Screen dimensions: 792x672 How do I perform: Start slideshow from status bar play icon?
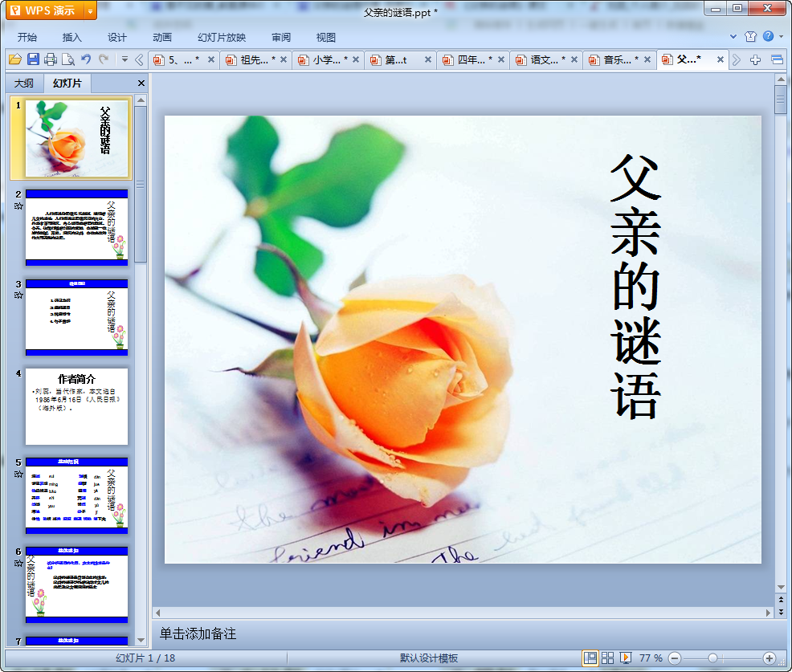(625, 658)
